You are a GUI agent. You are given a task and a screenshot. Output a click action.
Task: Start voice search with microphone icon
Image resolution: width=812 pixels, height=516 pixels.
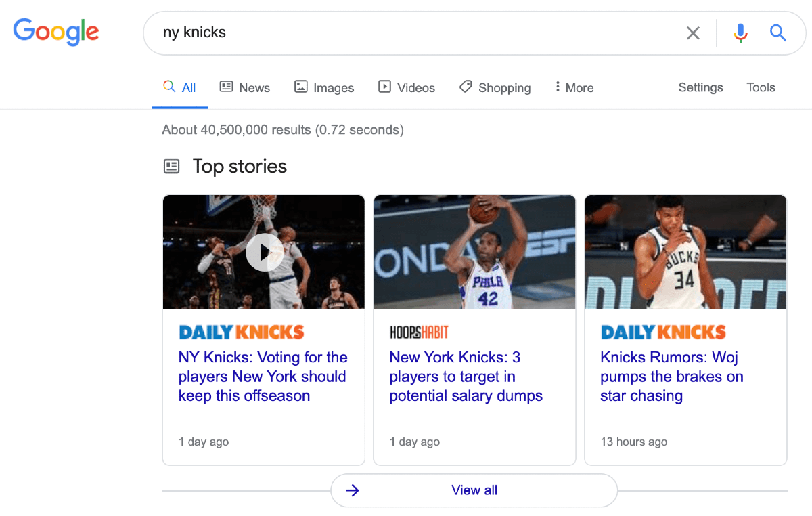click(740, 33)
